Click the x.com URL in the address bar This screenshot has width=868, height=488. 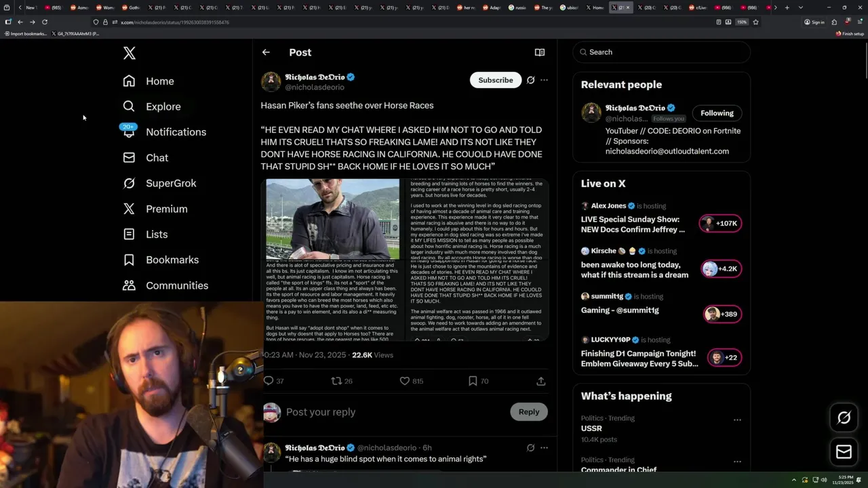click(x=174, y=22)
